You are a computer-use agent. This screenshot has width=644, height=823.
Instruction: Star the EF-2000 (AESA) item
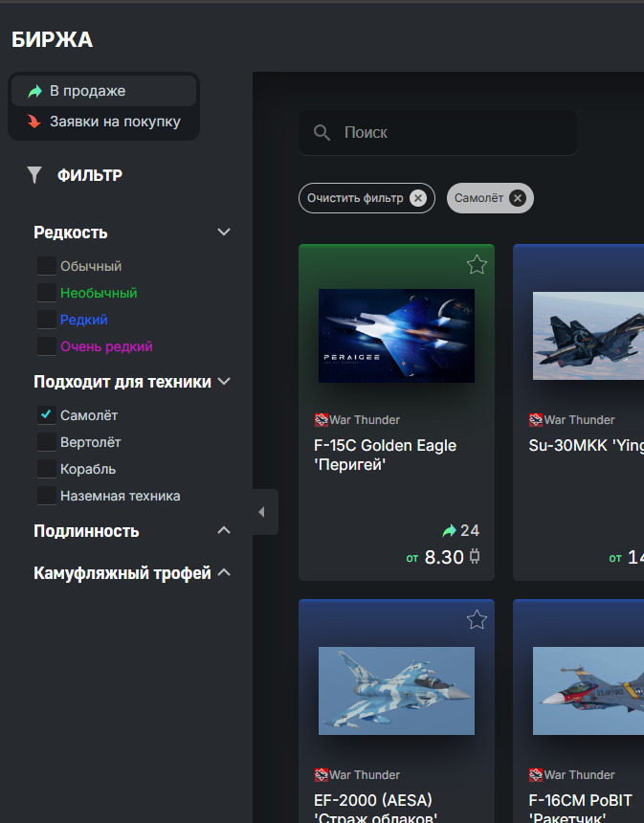(x=477, y=619)
